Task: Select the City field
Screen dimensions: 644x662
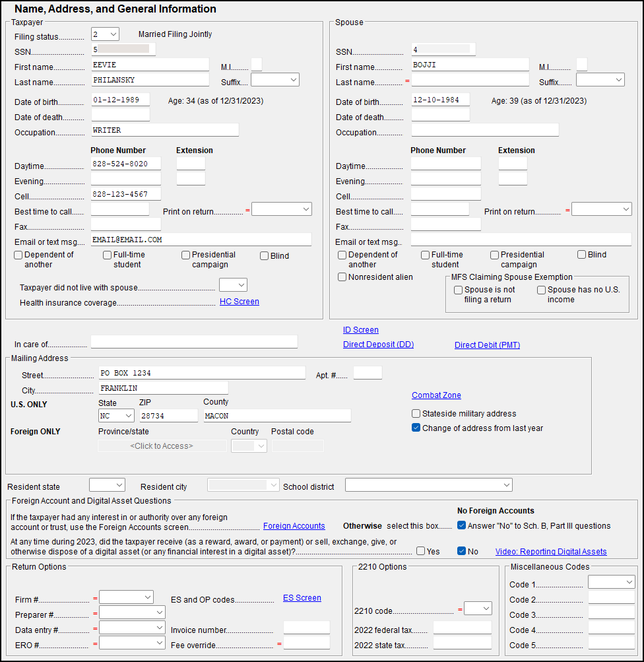Action: (164, 388)
